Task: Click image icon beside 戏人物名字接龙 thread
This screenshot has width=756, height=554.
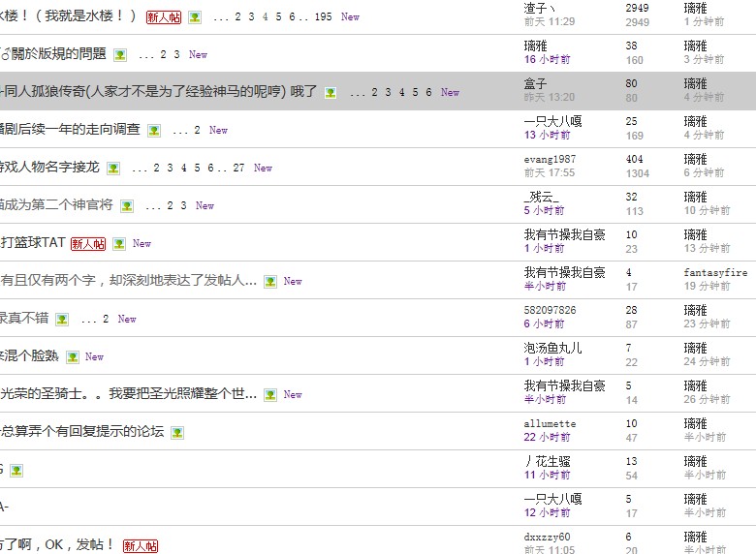Action: tap(113, 169)
